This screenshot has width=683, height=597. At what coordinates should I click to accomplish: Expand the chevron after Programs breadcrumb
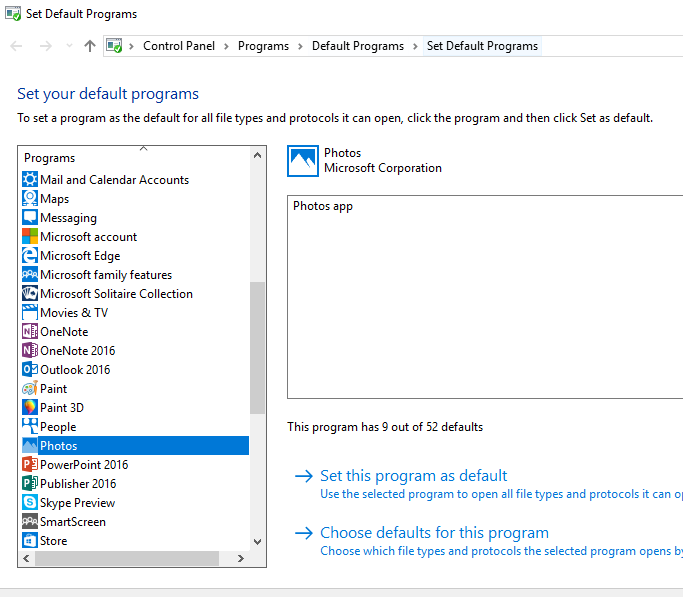pyautogui.click(x=300, y=46)
